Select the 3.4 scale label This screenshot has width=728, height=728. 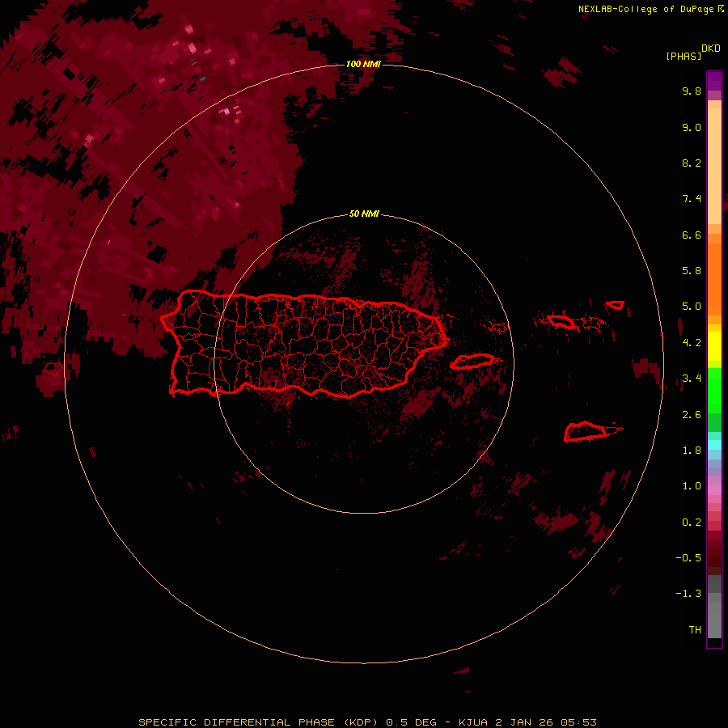[692, 379]
